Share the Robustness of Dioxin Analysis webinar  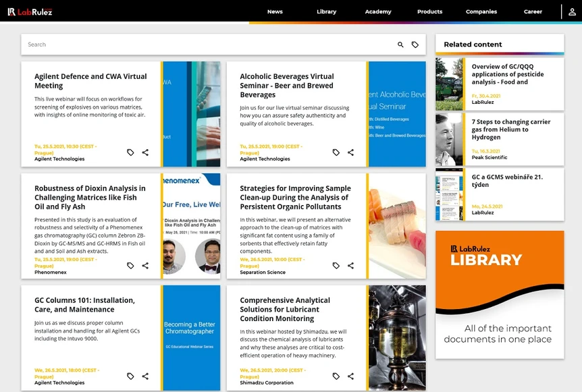(x=145, y=266)
